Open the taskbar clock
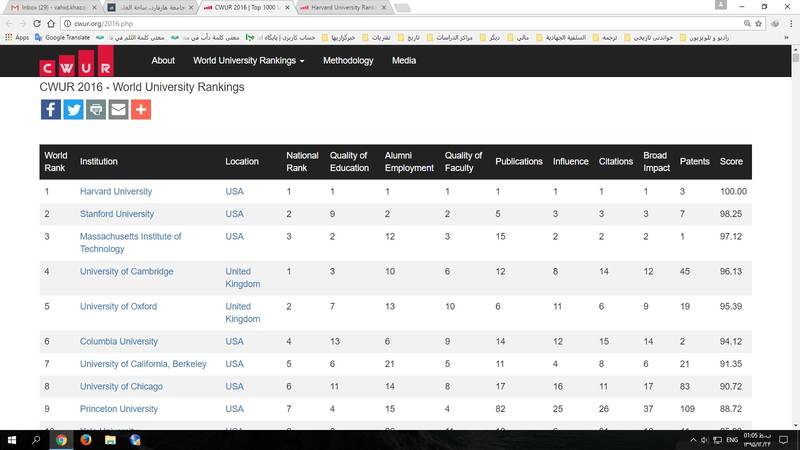Screen dimensions: 800x450 click(x=757, y=440)
